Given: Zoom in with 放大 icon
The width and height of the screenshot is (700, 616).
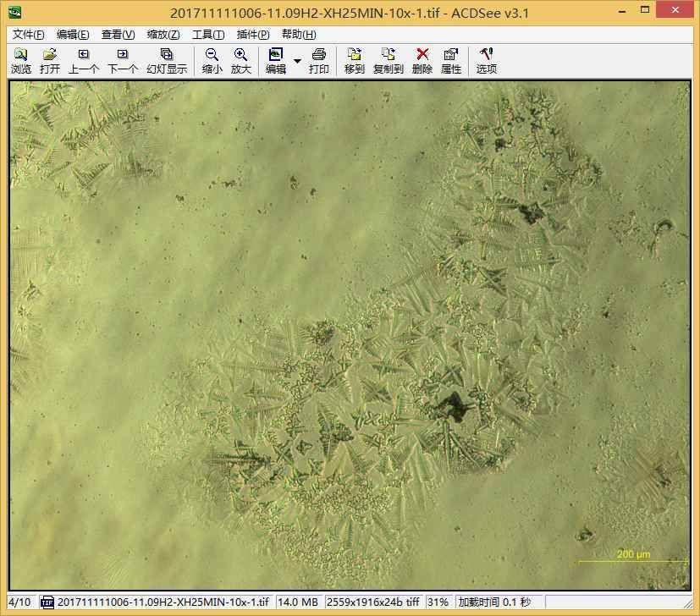Looking at the screenshot, I should coord(240,61).
